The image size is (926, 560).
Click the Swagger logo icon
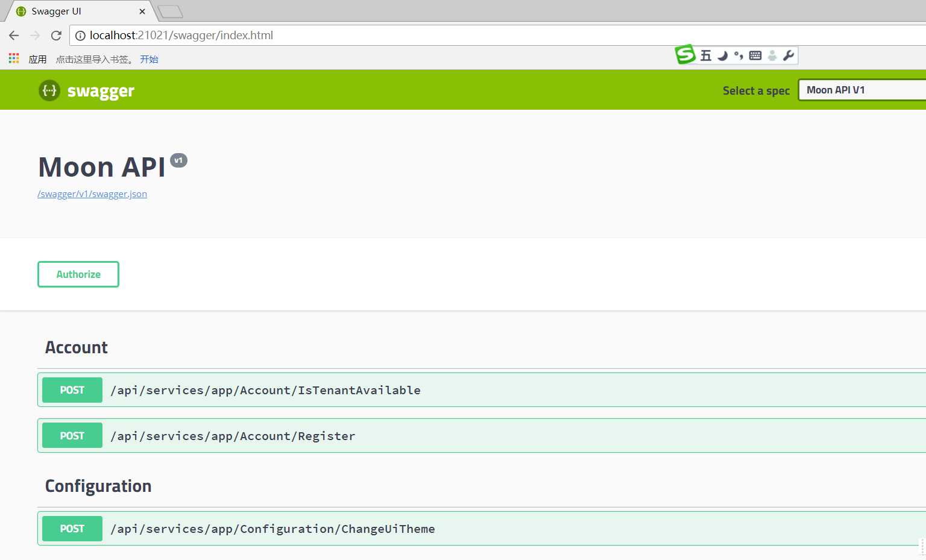click(x=49, y=90)
